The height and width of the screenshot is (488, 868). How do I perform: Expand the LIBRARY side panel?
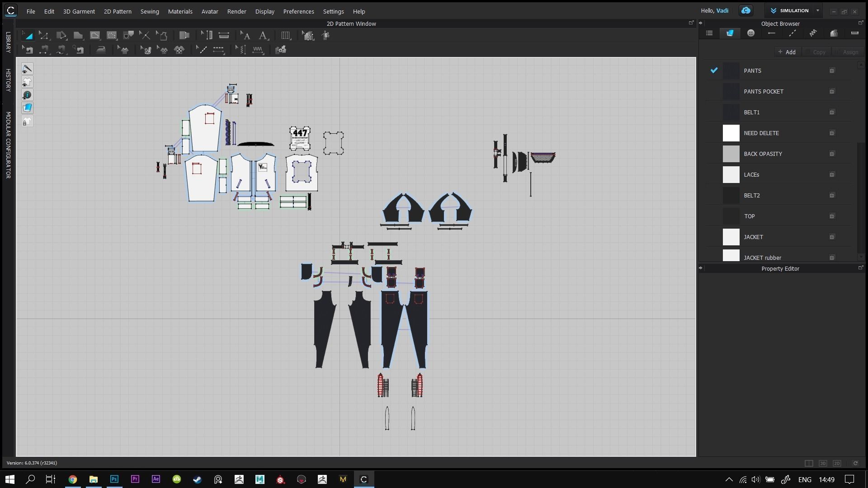tap(8, 42)
